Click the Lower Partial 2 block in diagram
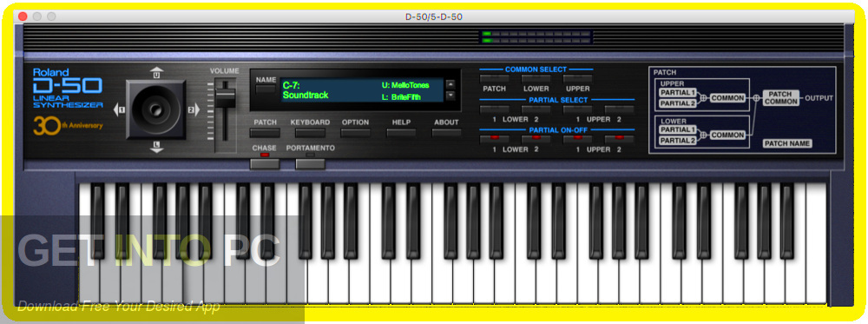The image size is (868, 324). (x=678, y=141)
